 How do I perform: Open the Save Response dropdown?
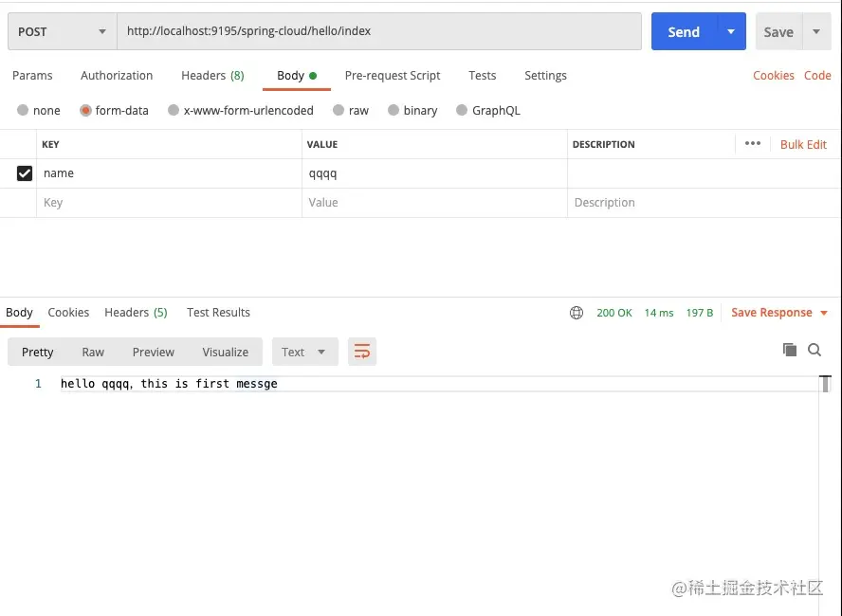[779, 313]
